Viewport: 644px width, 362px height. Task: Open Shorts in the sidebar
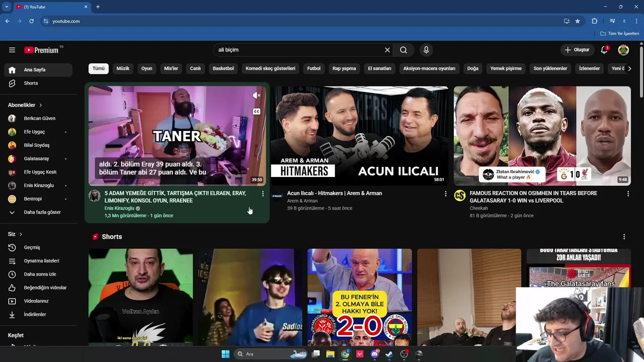tap(38, 83)
